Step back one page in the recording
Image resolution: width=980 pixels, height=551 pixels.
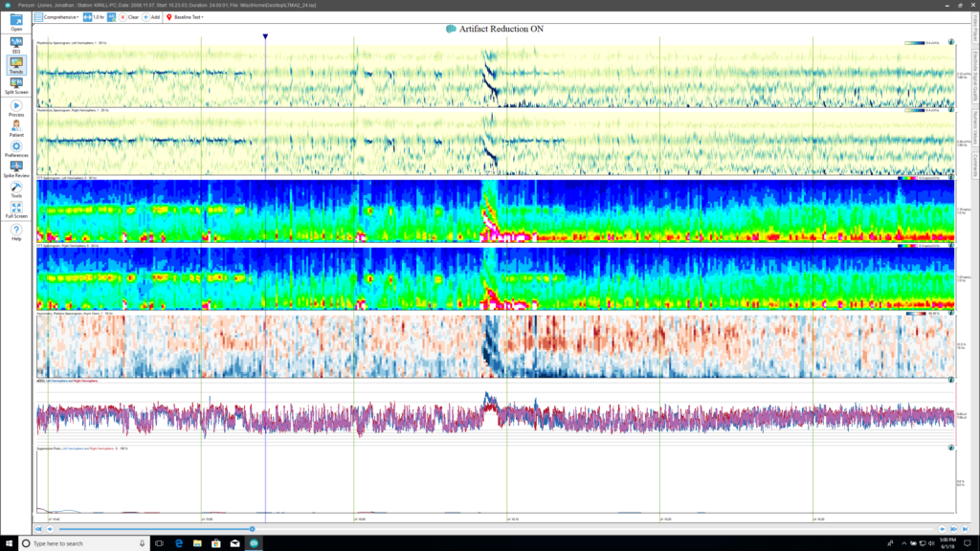pyautogui.click(x=50, y=529)
